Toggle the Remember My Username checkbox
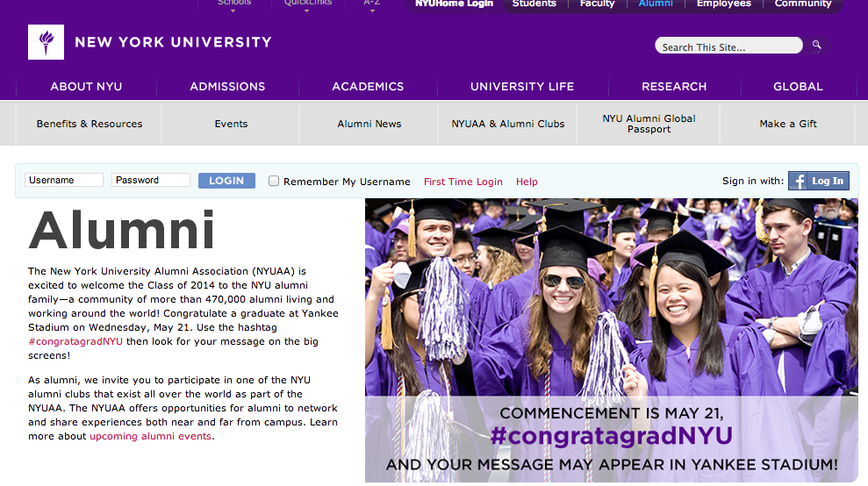The image size is (868, 486). (x=274, y=181)
